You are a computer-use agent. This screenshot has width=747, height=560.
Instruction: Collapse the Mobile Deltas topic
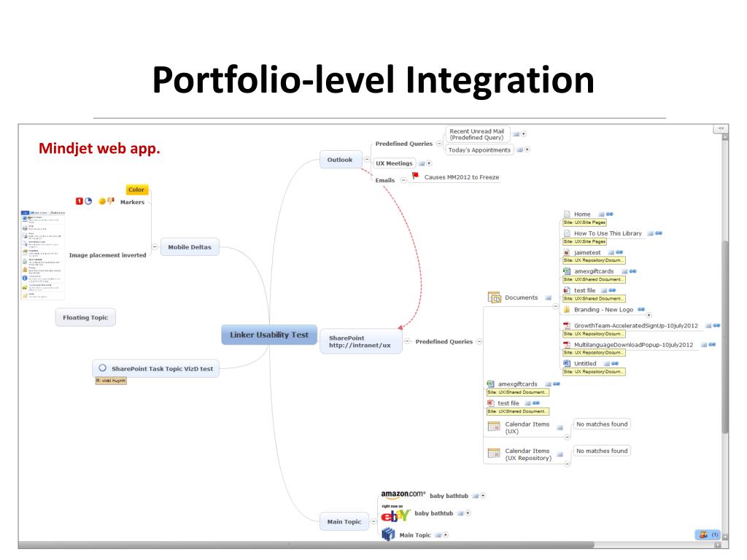(x=155, y=246)
